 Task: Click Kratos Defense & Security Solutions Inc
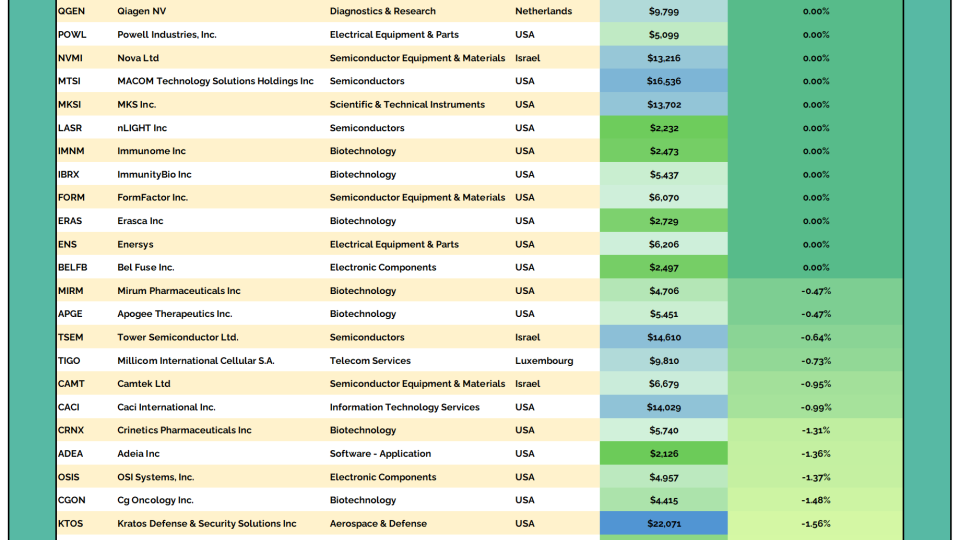coord(207,523)
